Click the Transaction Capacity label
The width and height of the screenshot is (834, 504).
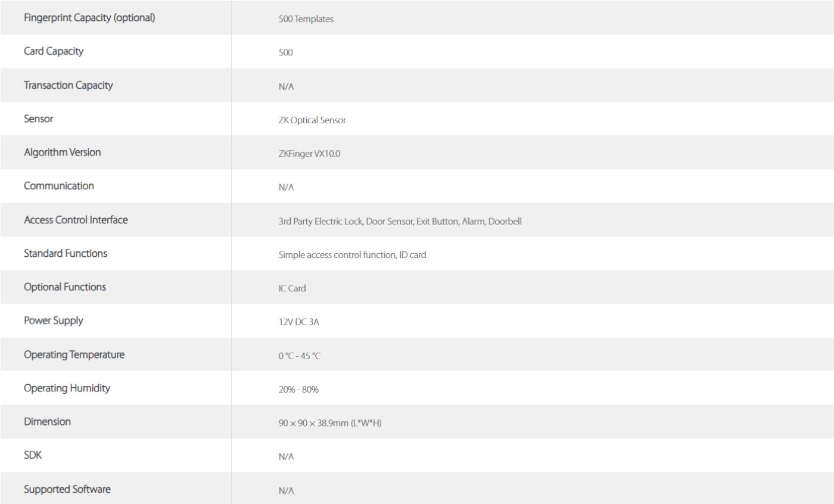coord(68,85)
